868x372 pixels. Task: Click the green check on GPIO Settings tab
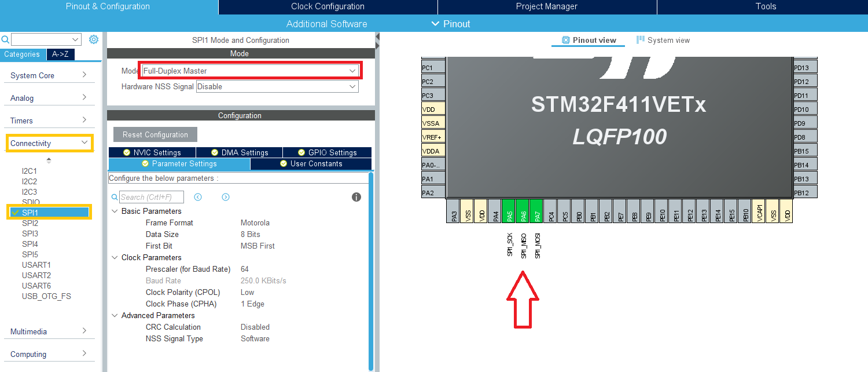click(x=301, y=152)
